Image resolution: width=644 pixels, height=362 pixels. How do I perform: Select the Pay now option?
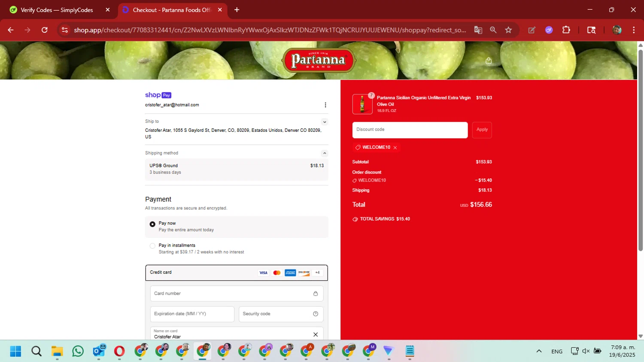click(237, 227)
